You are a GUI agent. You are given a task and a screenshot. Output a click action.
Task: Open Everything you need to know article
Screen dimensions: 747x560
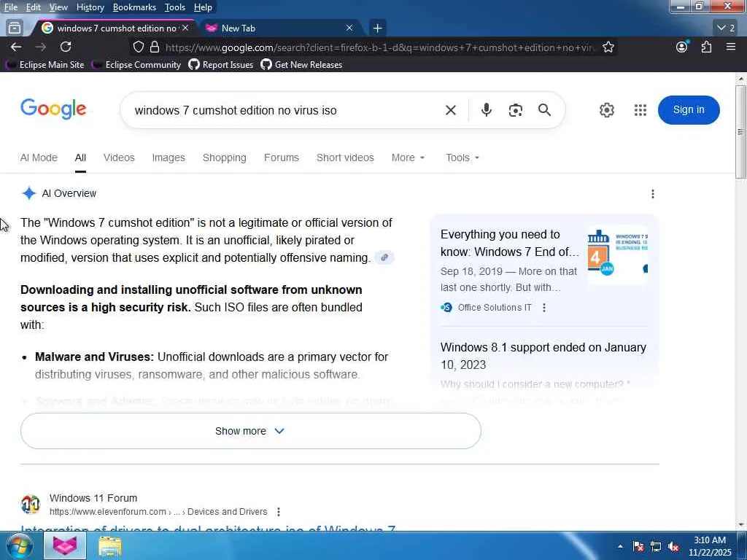pyautogui.click(x=510, y=243)
